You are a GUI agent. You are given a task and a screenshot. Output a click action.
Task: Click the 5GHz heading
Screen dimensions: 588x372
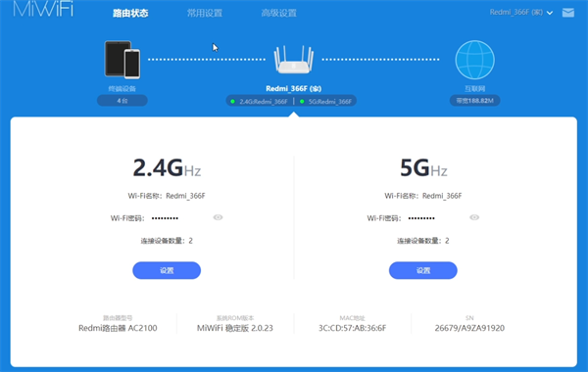coord(423,167)
